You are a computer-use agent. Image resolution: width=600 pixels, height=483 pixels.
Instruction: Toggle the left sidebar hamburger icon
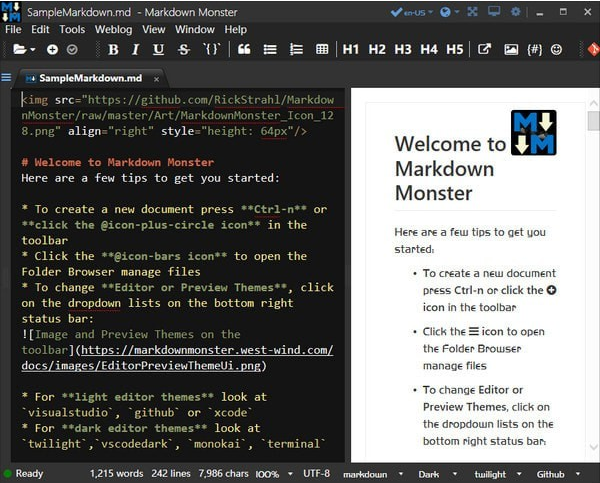pyautogui.click(x=7, y=78)
